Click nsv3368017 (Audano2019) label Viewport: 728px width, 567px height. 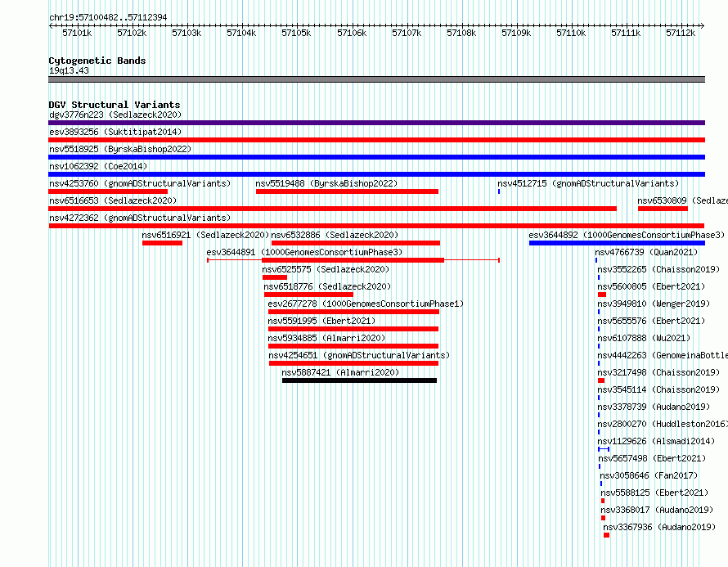point(657,510)
